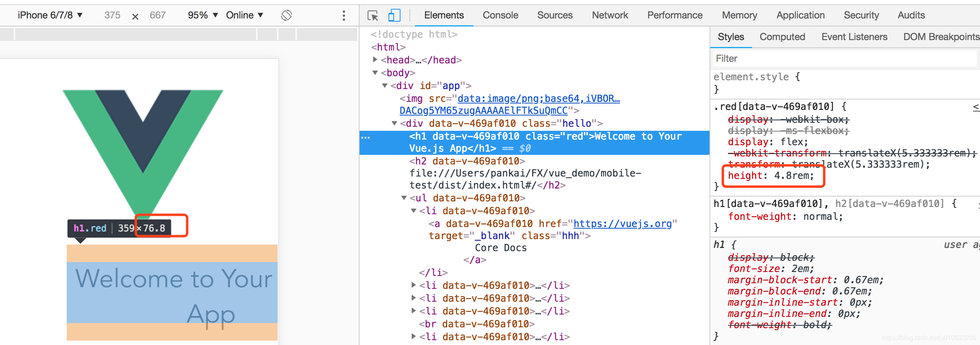Click the display: flex declaration
The width and height of the screenshot is (980, 345).
(768, 142)
